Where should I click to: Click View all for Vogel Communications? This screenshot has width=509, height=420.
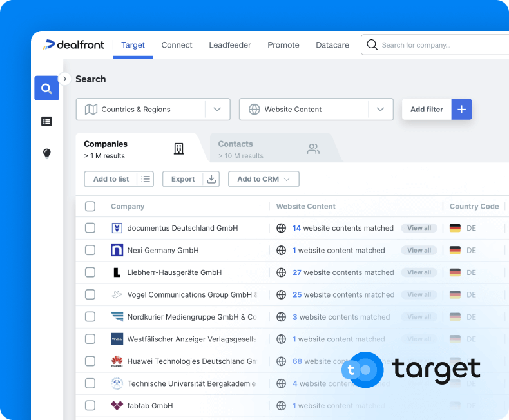tap(419, 295)
